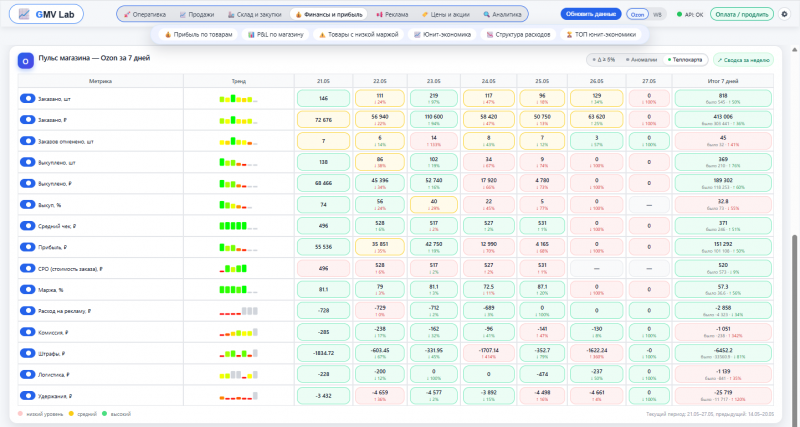
Task: Disable the Заказов отменено, шт switch
Action: tap(27, 141)
